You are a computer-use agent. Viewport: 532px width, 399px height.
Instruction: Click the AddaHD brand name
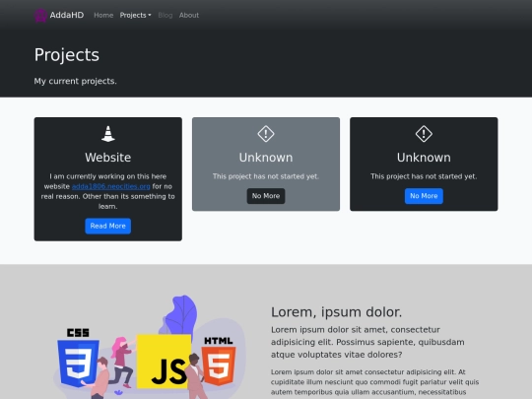coord(67,15)
